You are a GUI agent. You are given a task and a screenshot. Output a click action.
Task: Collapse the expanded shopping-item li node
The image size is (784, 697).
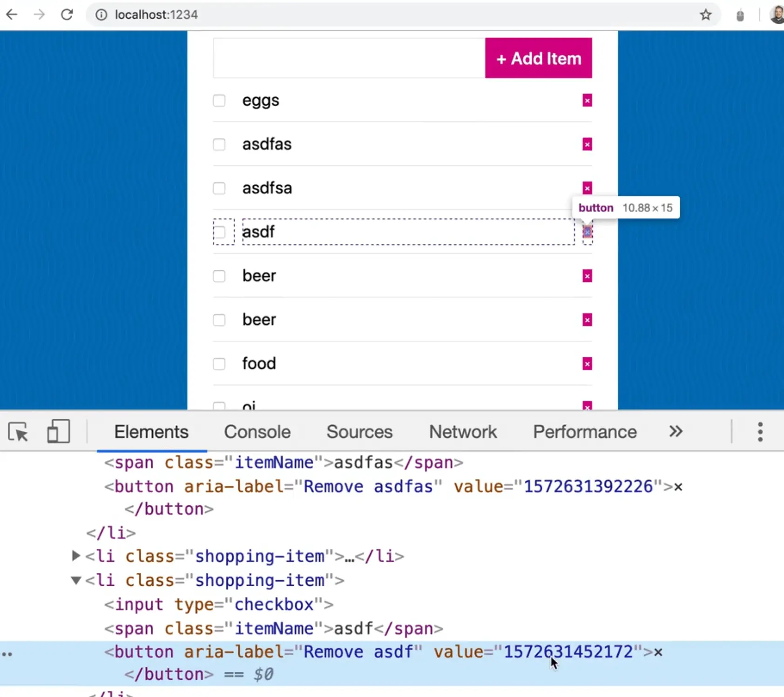(75, 580)
